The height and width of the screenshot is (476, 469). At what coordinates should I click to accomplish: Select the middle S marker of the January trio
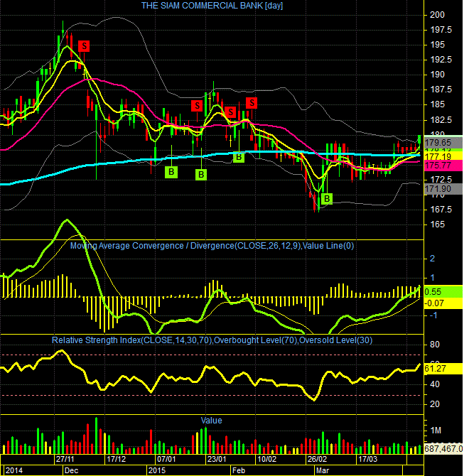click(x=230, y=112)
